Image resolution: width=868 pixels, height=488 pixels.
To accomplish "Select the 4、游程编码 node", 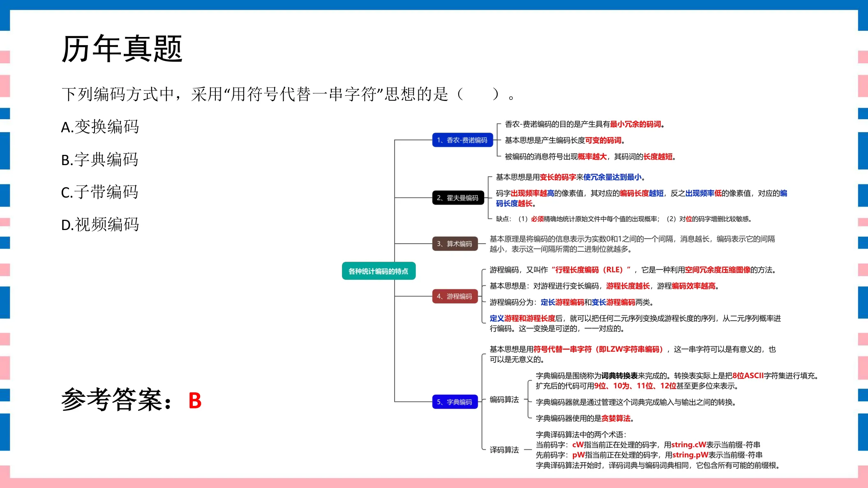I will [455, 297].
